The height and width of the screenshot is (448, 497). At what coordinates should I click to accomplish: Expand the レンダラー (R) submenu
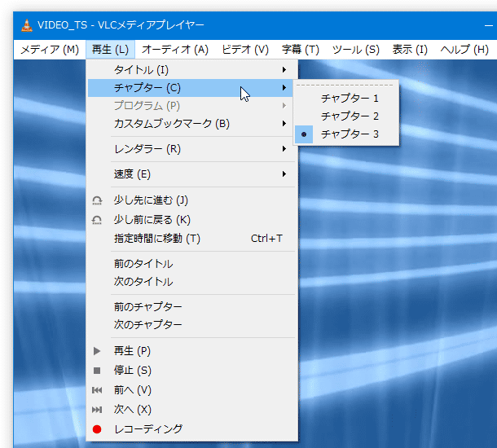pyautogui.click(x=191, y=149)
